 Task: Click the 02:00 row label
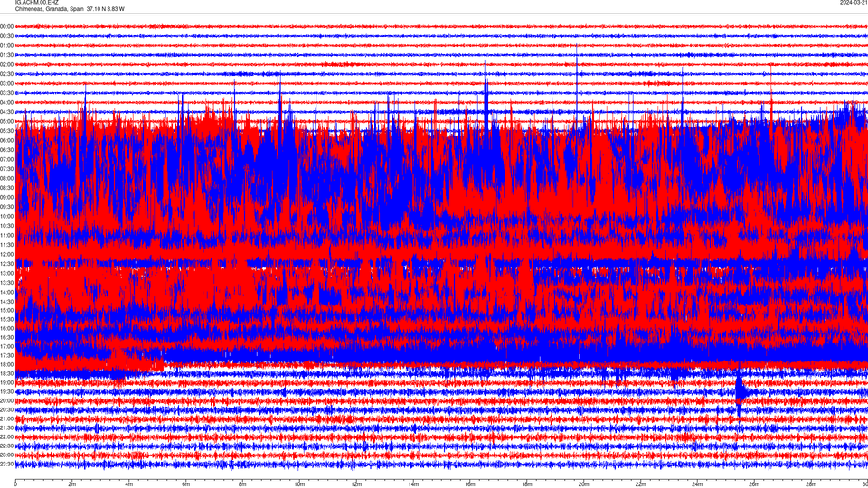click(7, 65)
